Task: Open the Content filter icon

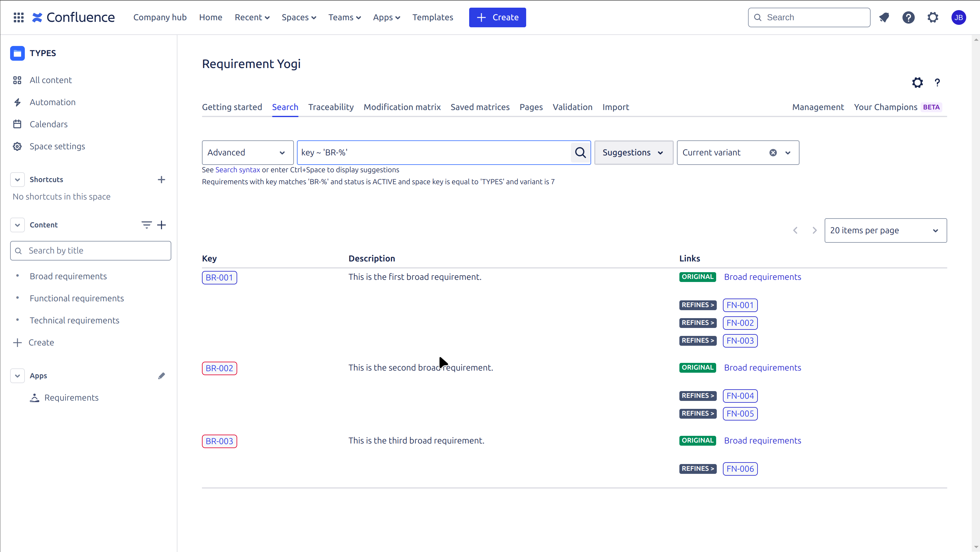Action: point(146,225)
